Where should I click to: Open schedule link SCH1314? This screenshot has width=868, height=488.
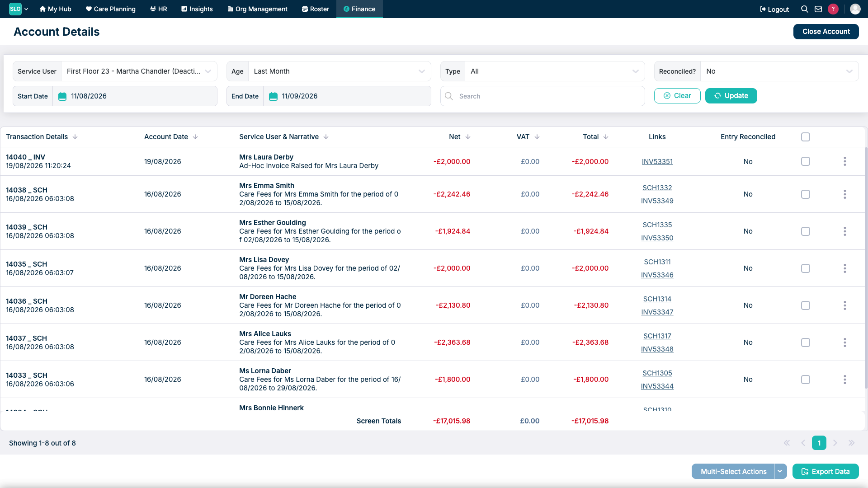click(x=657, y=299)
